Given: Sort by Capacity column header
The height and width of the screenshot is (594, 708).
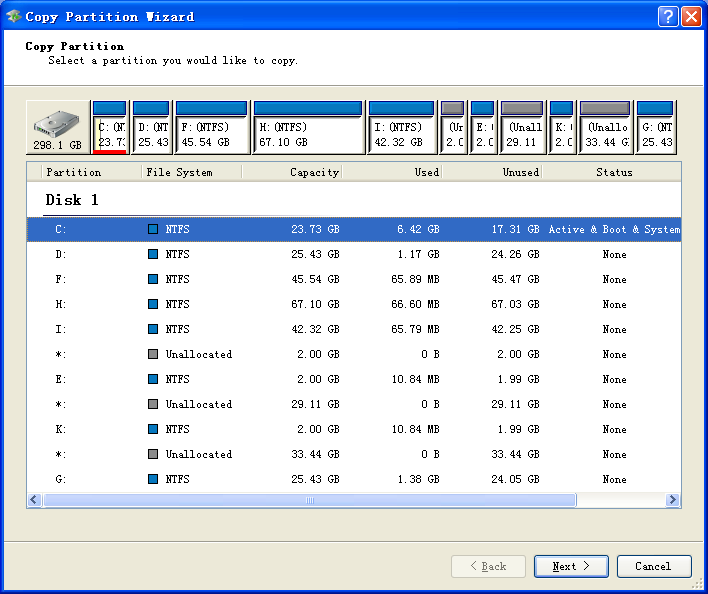Looking at the screenshot, I should (x=292, y=172).
